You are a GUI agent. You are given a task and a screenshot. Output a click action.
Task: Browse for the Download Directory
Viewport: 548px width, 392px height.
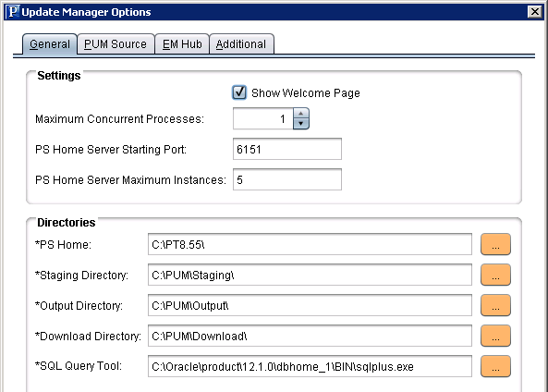pos(495,336)
